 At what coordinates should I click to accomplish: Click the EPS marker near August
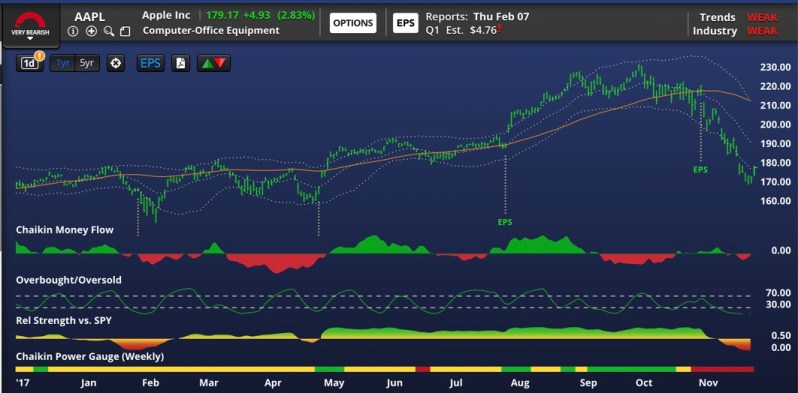pos(505,222)
